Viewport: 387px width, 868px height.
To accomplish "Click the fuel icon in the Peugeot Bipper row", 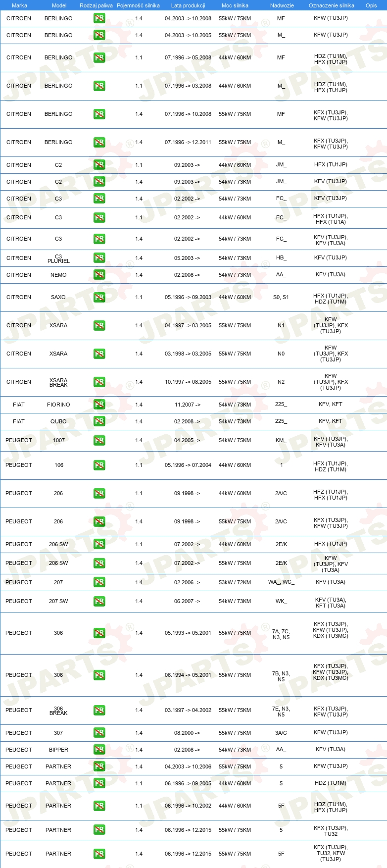I will tap(99, 750).
